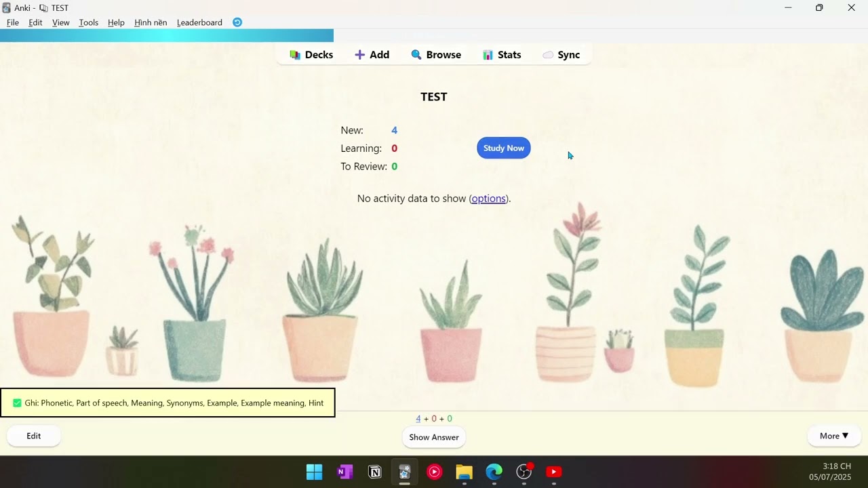This screenshot has width=868, height=488.
Task: Click the options link
Action: click(x=488, y=199)
